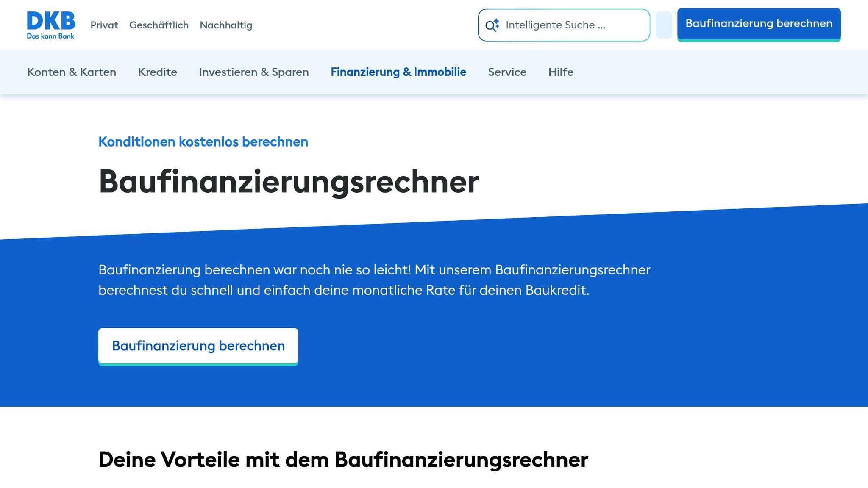Screen dimensions: 868x488
Task: Click the top "Baufinanzierung berechnen" button
Action: (759, 24)
